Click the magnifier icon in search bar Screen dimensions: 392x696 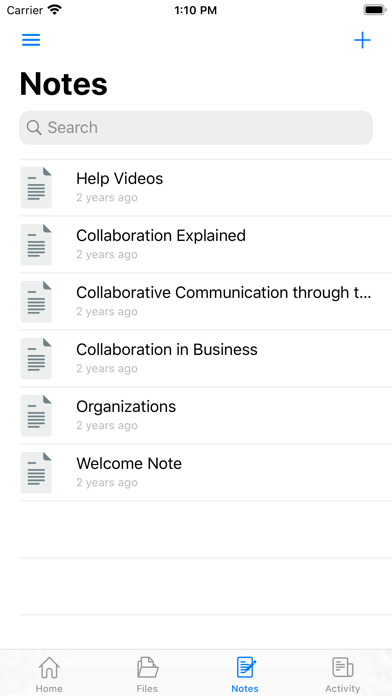click(34, 127)
